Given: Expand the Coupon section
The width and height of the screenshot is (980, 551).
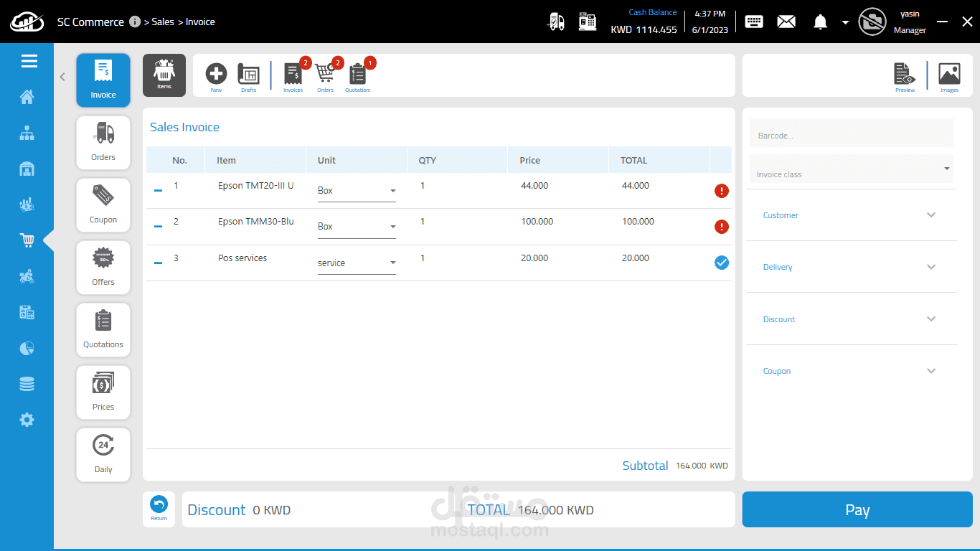Looking at the screenshot, I should click(852, 371).
